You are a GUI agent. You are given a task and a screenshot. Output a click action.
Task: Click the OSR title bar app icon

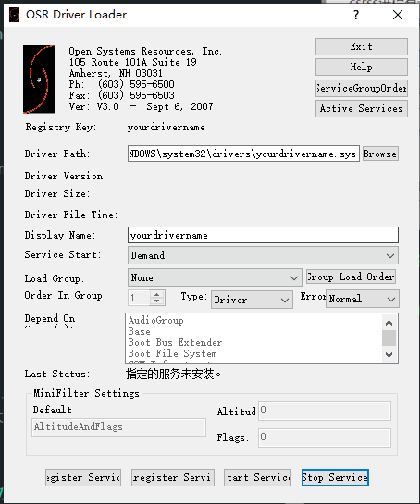click(14, 15)
